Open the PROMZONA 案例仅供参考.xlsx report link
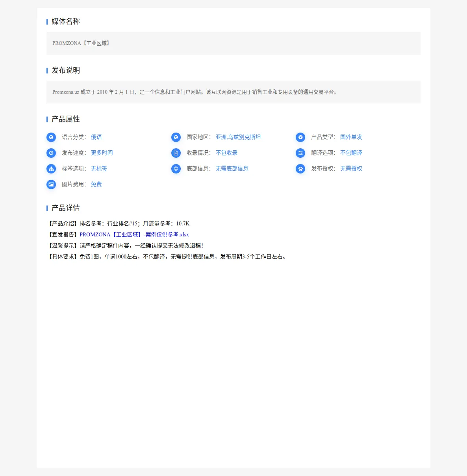The height and width of the screenshot is (476, 467). pyautogui.click(x=134, y=234)
